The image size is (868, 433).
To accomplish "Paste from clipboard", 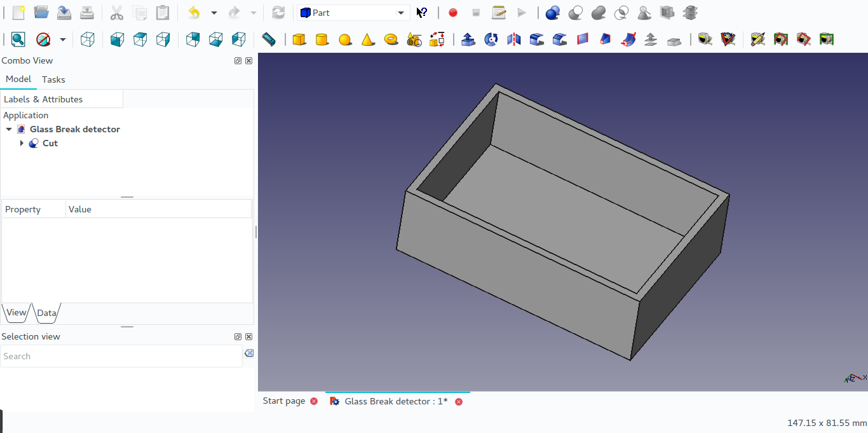I will (x=163, y=13).
